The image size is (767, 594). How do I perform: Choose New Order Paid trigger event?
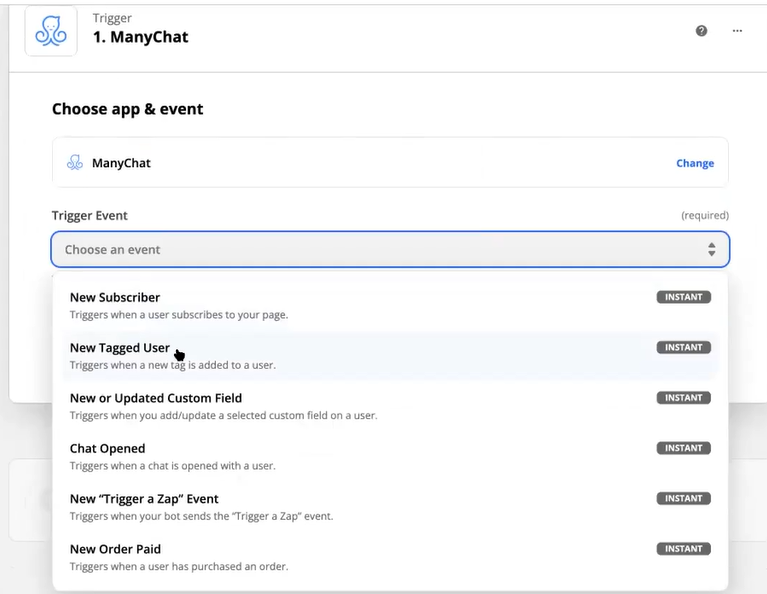pos(390,558)
